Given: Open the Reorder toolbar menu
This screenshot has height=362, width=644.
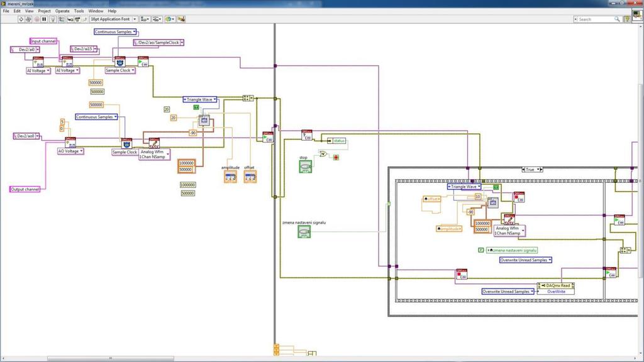Looking at the screenshot, I should point(170,19).
